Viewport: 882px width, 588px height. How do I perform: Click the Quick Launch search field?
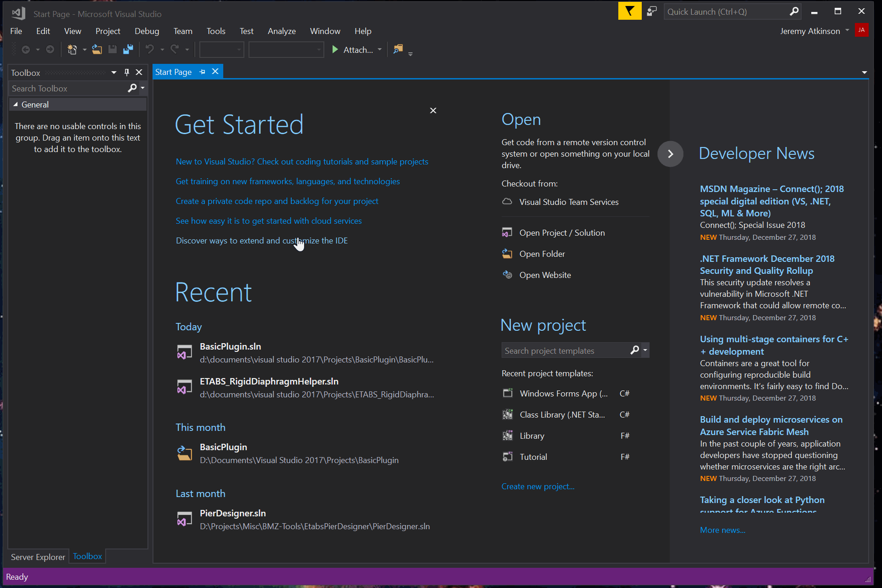[x=726, y=11]
